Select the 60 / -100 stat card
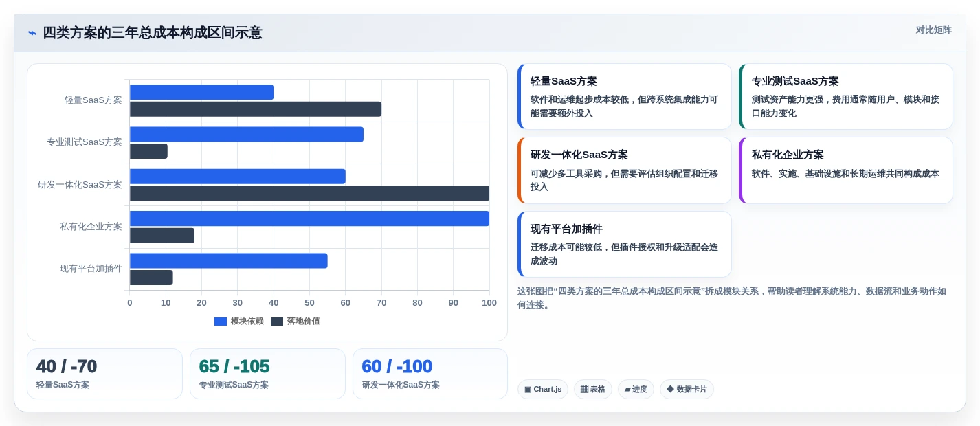This screenshot has width=980, height=426. click(430, 374)
